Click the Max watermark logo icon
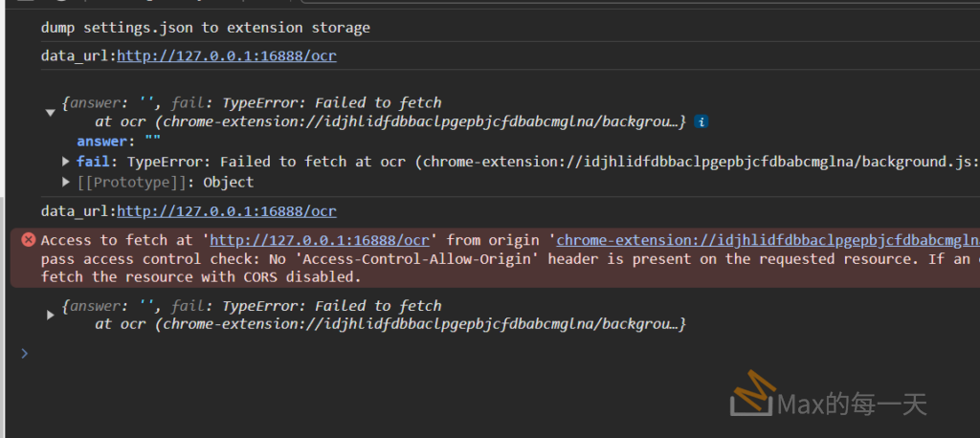This screenshot has width=980, height=438. pyautogui.click(x=752, y=395)
